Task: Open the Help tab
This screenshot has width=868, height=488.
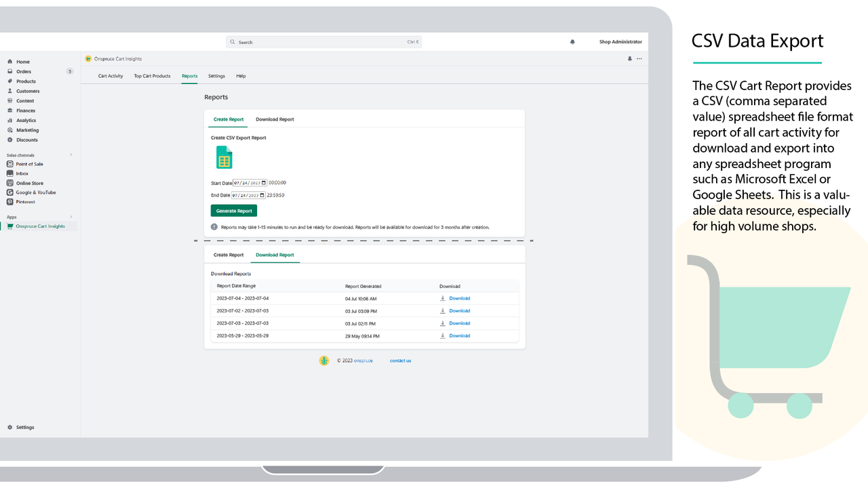Action: tap(241, 76)
